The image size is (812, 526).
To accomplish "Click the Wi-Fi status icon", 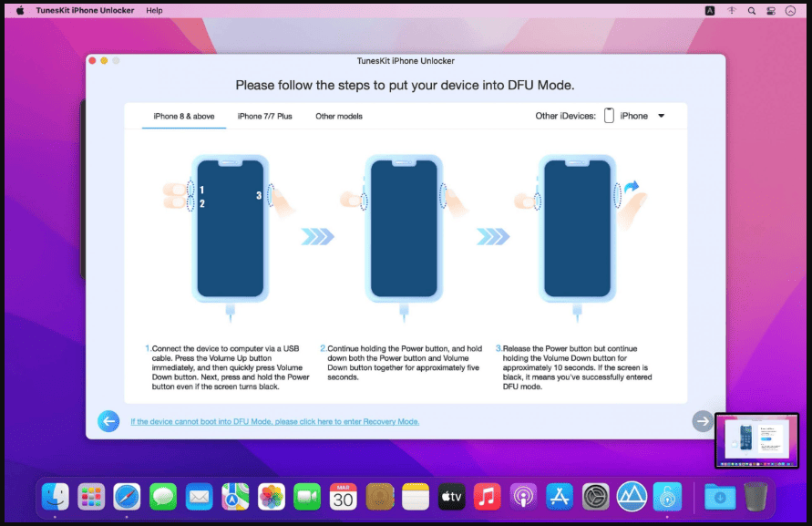I will pyautogui.click(x=731, y=10).
